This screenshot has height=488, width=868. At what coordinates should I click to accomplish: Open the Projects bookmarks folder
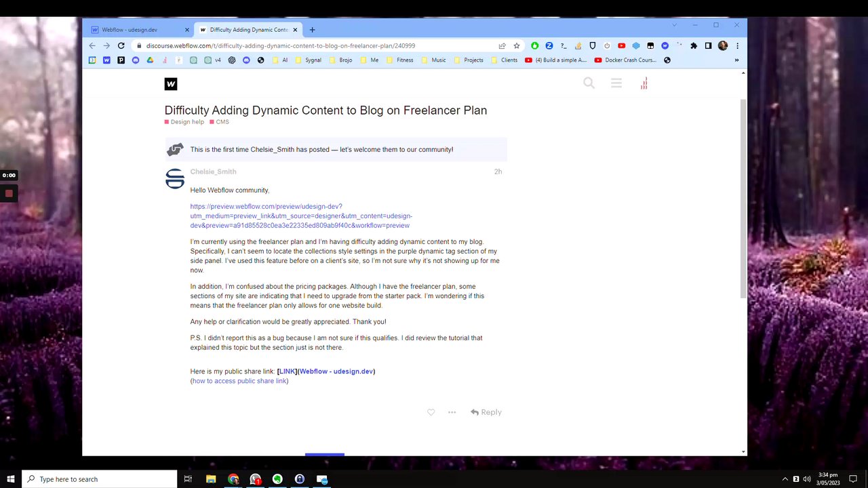tap(469, 60)
